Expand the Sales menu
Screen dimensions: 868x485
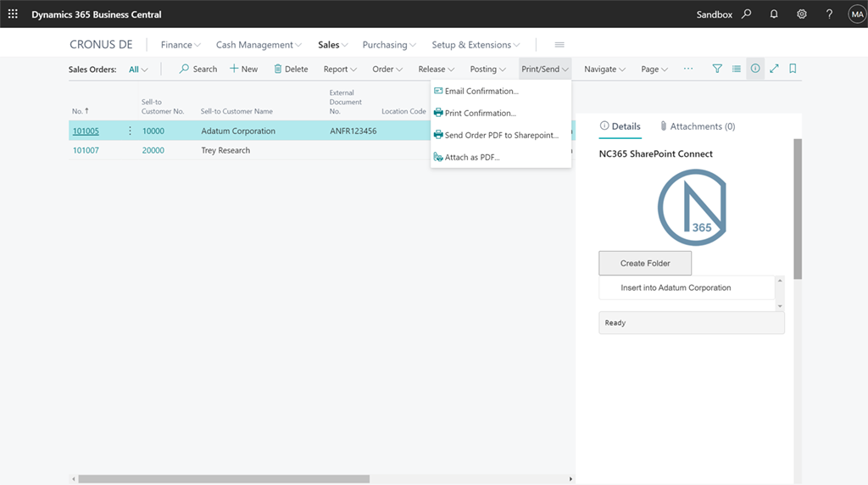(x=332, y=45)
